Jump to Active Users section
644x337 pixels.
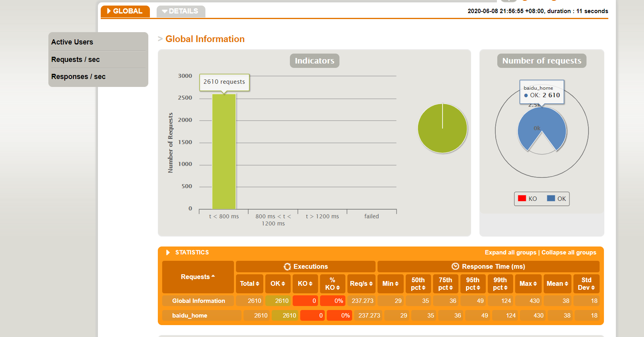coord(72,42)
